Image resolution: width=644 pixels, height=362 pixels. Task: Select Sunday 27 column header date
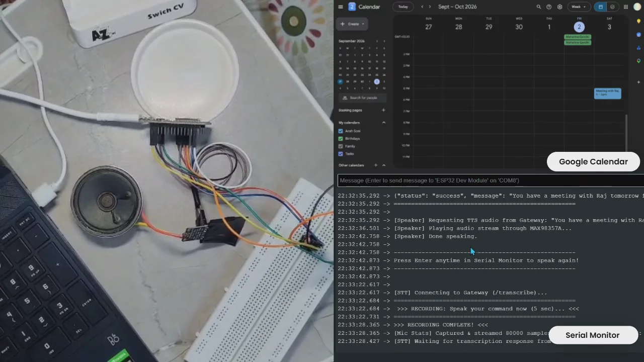pos(429,27)
